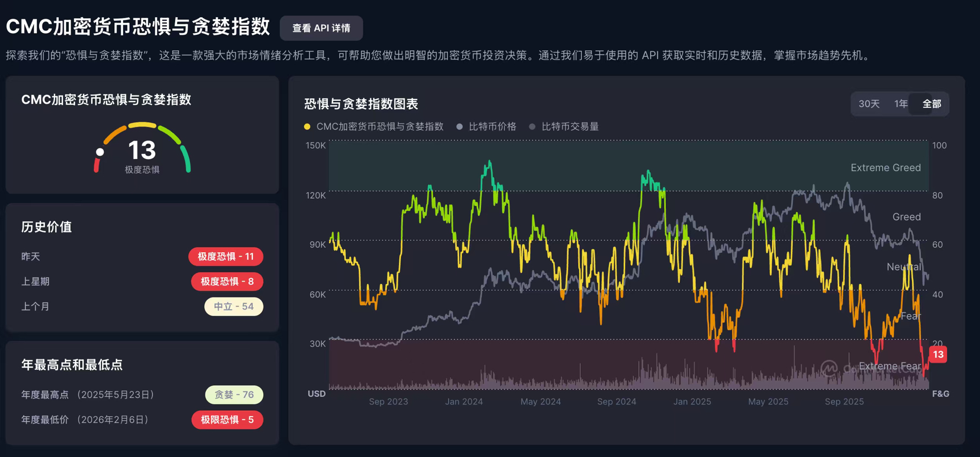The image size is (980, 457).
Task: Click the Neutral zone label on the chart
Action: 904,267
